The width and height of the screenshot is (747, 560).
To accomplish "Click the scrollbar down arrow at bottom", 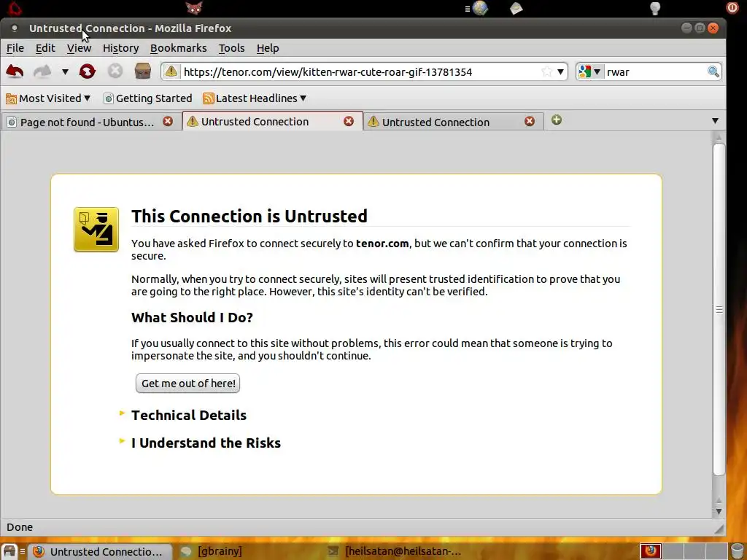I will click(x=719, y=511).
